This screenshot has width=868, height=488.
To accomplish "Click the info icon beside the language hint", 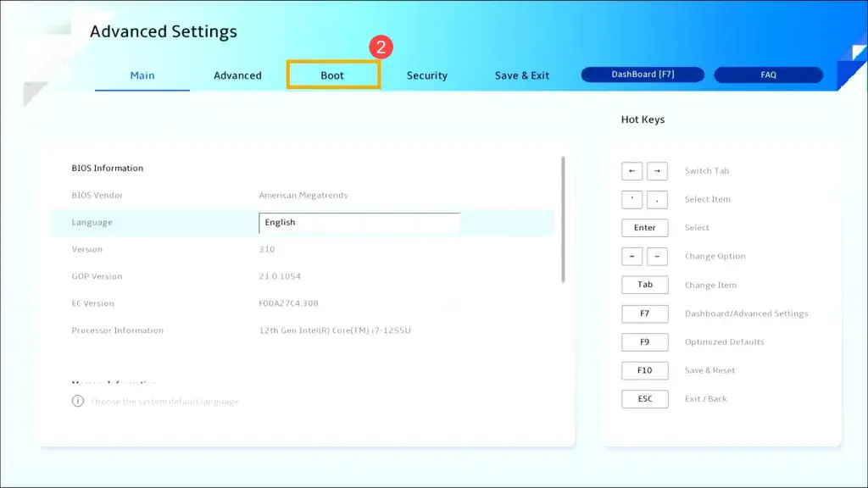I will [x=78, y=401].
